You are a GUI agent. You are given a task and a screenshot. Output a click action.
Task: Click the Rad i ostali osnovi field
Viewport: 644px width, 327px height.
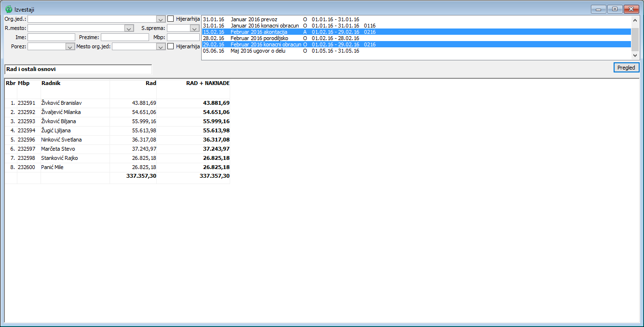[78, 70]
